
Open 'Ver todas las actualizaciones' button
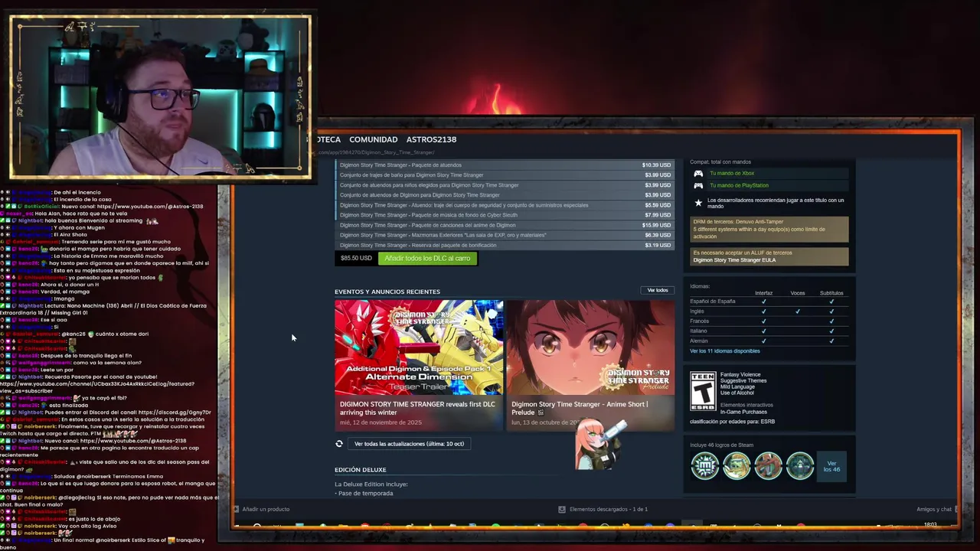pyautogui.click(x=409, y=444)
